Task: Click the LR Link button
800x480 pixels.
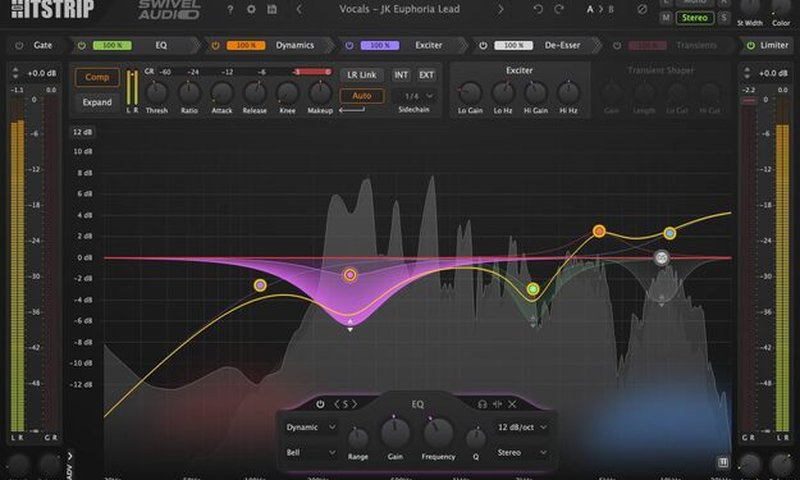Action: [x=361, y=75]
